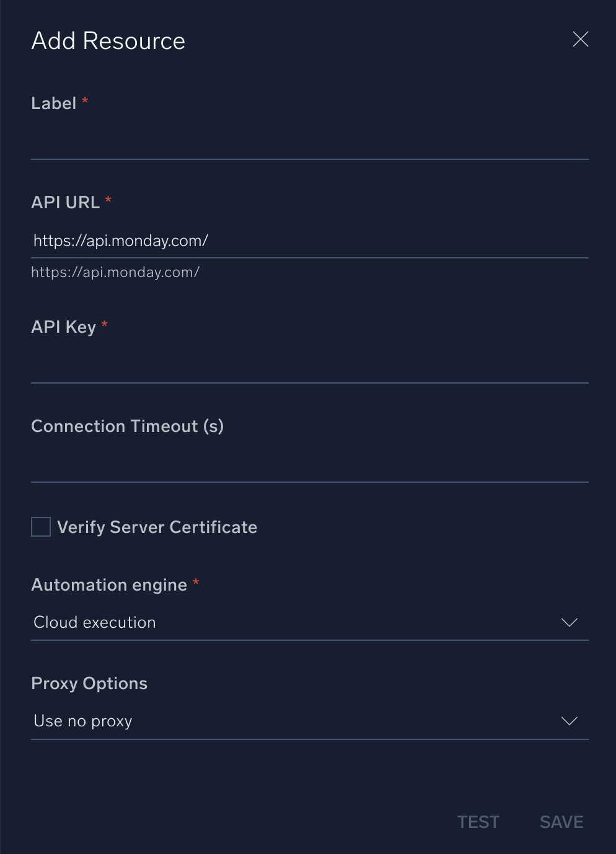
Task: Click the Label input field
Action: (x=309, y=143)
